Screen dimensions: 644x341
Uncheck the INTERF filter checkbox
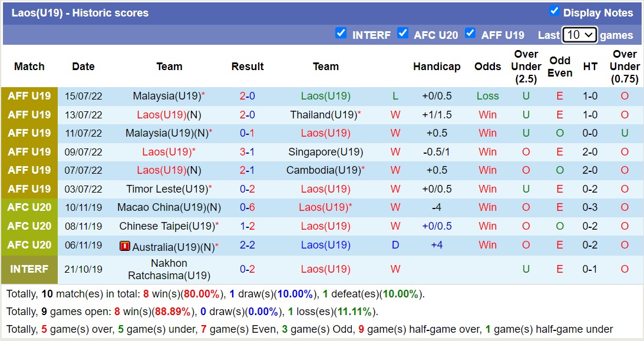click(341, 33)
